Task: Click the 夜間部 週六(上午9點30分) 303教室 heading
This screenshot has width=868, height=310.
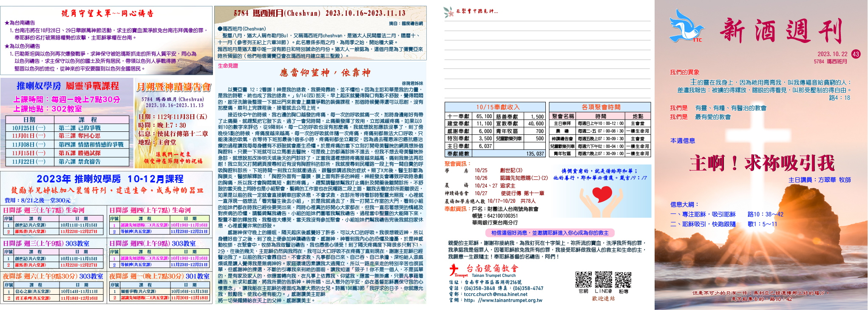Action: pos(53,276)
